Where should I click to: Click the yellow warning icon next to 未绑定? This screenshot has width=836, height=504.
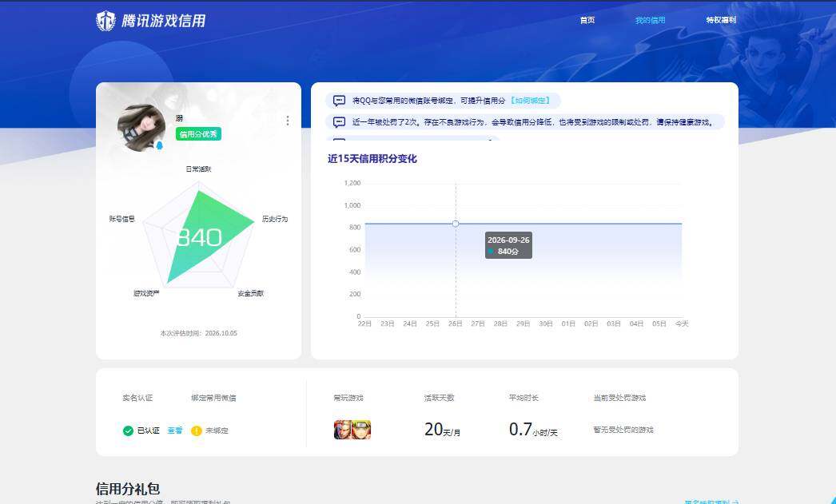[196, 431]
